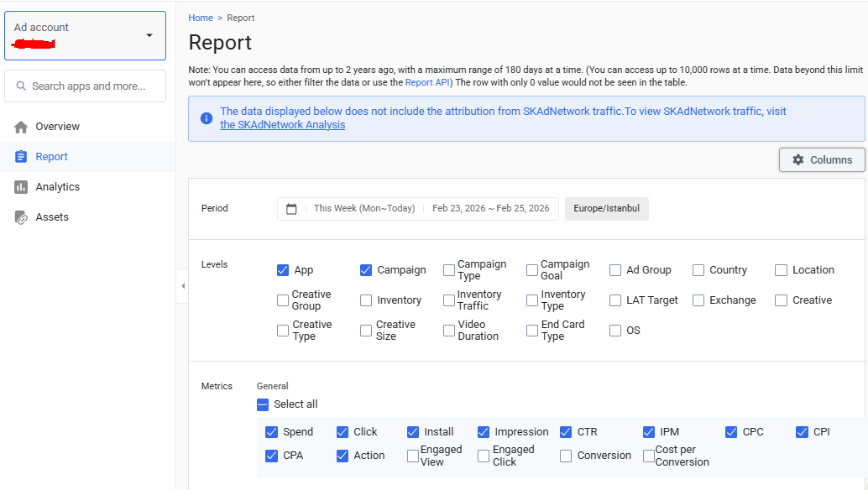Click the Report clipboard icon in sidebar
The height and width of the screenshot is (490, 868).
[x=21, y=157]
